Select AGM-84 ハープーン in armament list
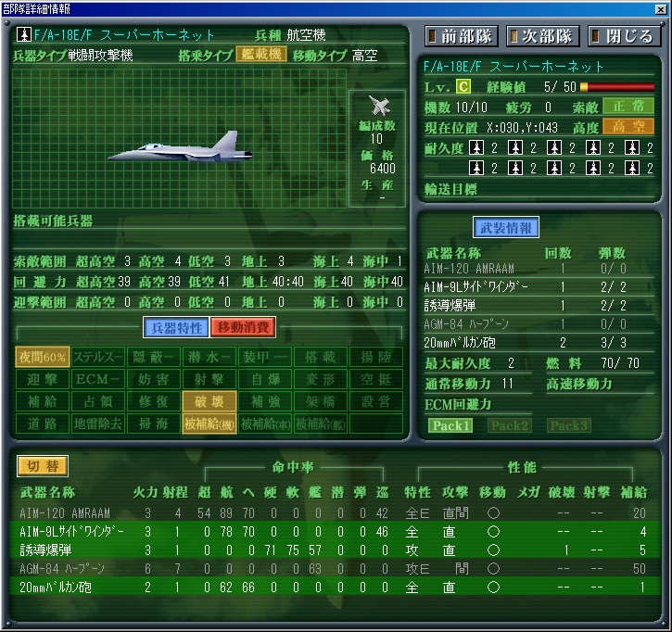 tap(539, 324)
